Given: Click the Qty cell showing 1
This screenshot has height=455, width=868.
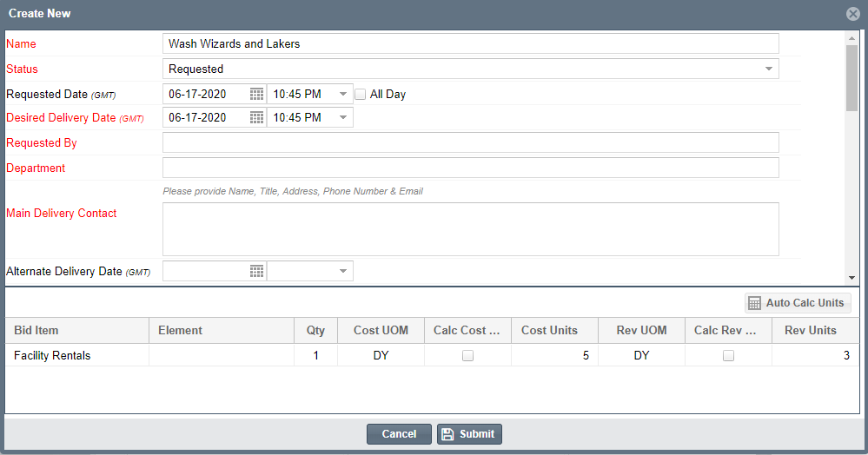Looking at the screenshot, I should [x=315, y=355].
